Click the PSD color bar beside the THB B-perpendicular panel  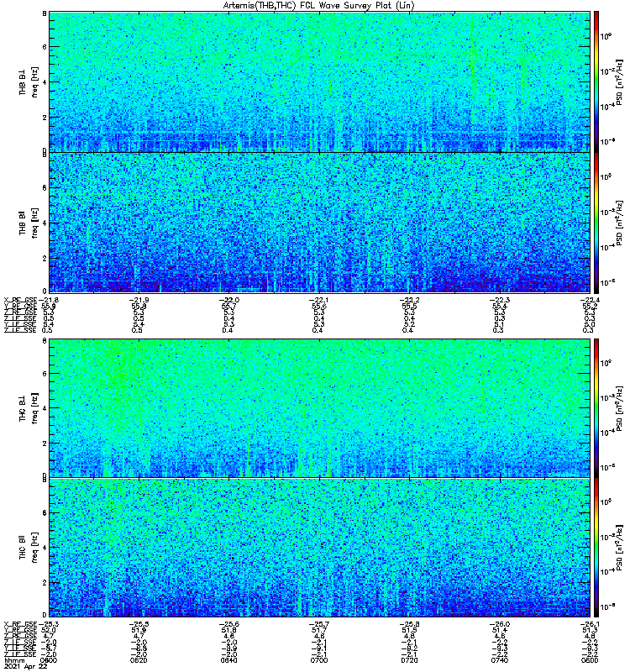pyautogui.click(x=596, y=81)
